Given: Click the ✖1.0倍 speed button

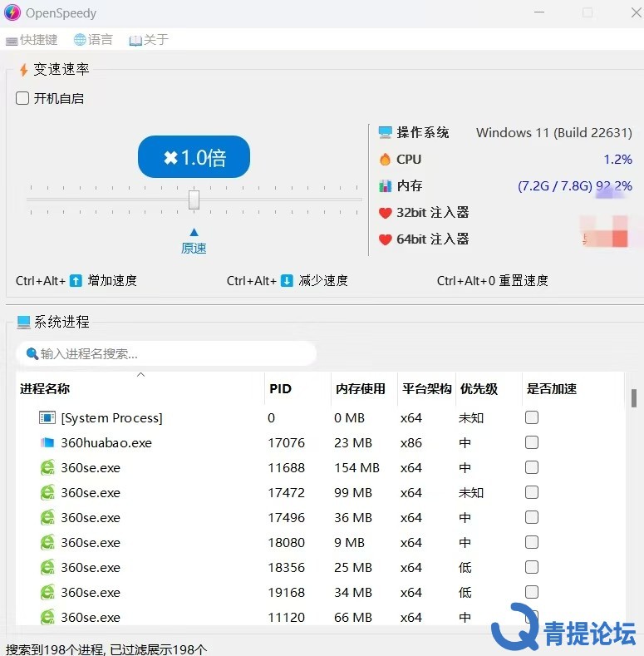Looking at the screenshot, I should pos(194,157).
